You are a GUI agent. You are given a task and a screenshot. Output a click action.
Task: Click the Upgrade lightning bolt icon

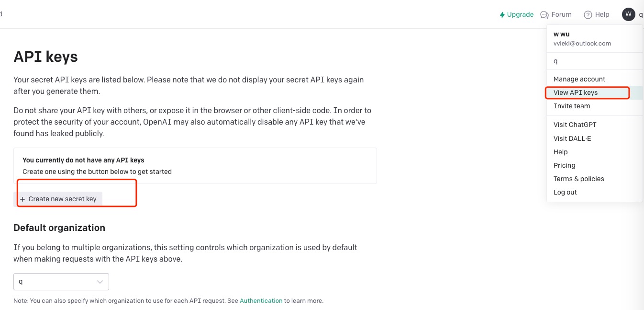[502, 15]
